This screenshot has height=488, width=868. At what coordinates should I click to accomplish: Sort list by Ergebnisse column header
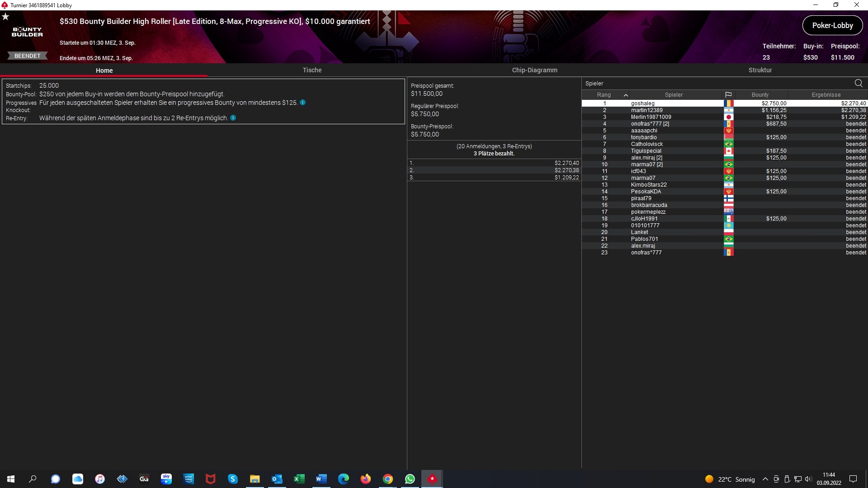click(826, 95)
